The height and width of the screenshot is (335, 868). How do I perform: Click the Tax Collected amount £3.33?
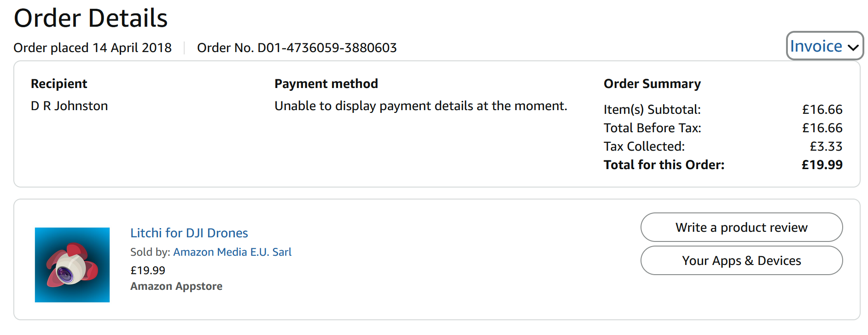click(x=826, y=147)
